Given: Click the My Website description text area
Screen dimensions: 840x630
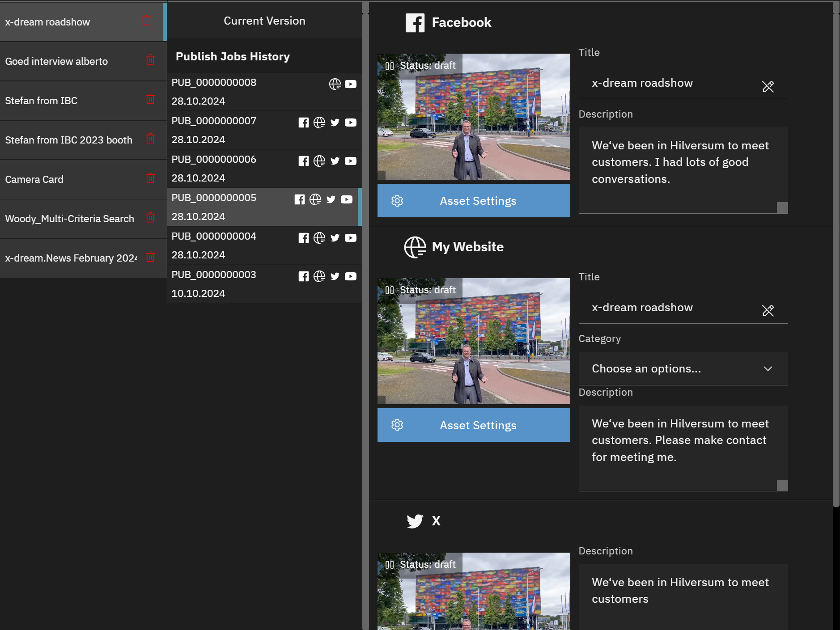Looking at the screenshot, I should [683, 448].
